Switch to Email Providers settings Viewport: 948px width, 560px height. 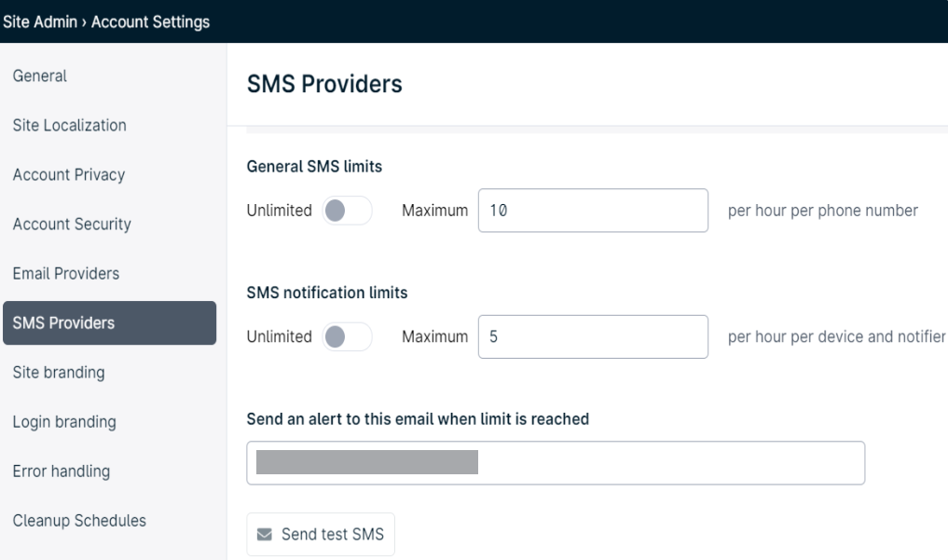[x=66, y=274]
